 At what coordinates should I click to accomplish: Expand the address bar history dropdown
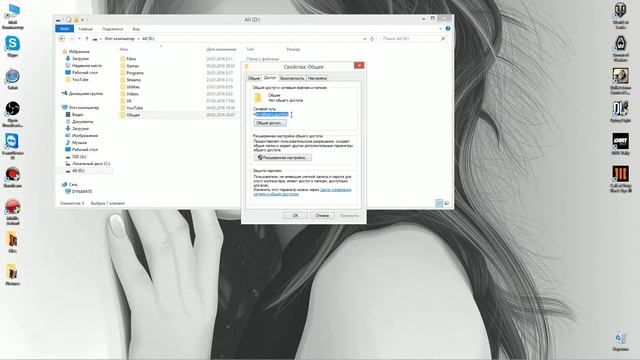pos(364,39)
